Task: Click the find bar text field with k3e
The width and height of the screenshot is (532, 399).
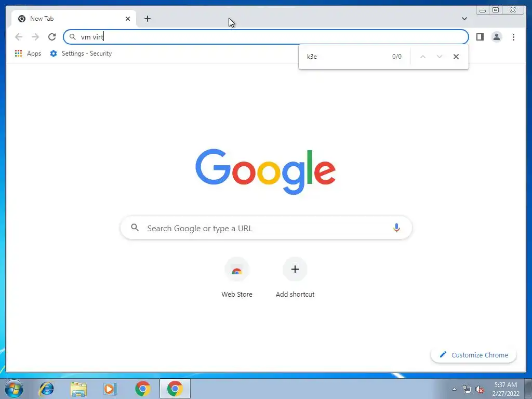Action: click(x=346, y=57)
